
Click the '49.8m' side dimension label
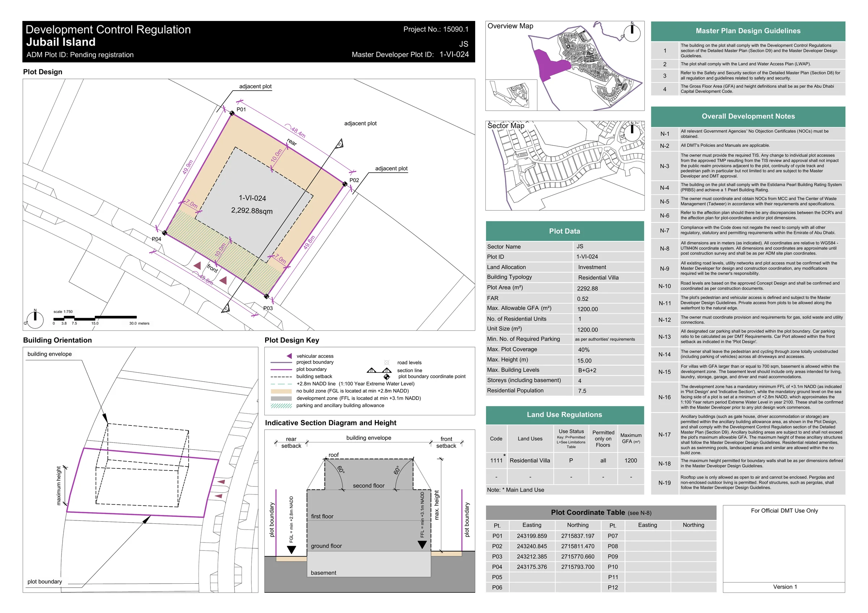point(309,243)
